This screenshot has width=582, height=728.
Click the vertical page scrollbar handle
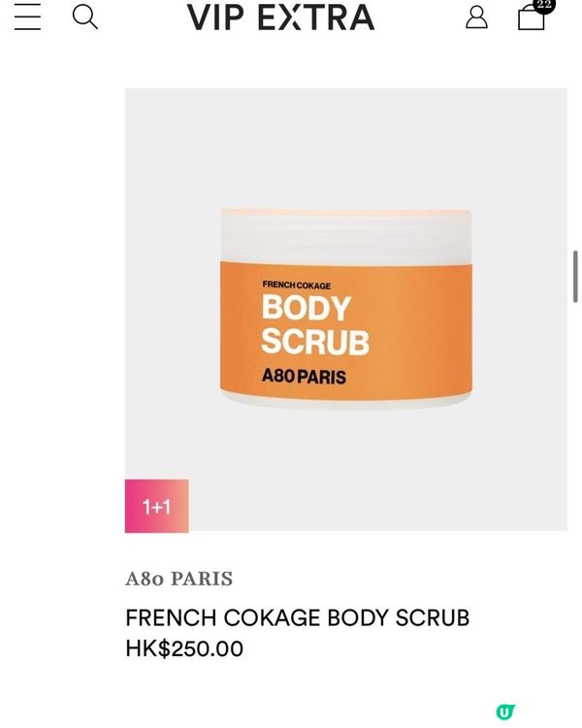(x=575, y=277)
